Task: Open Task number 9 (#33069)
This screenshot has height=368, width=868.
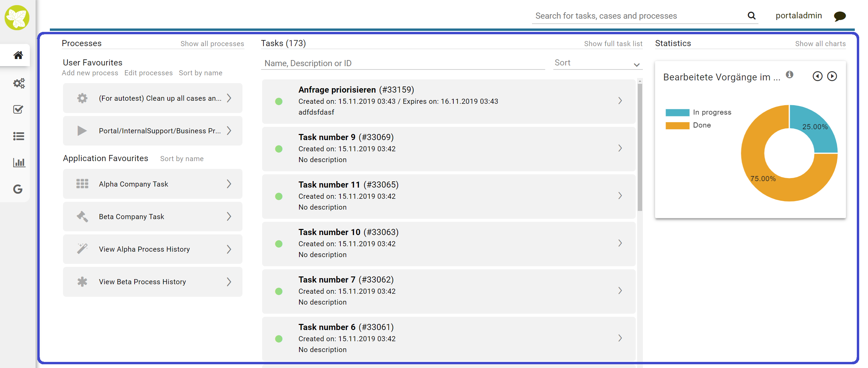Action: (x=449, y=149)
